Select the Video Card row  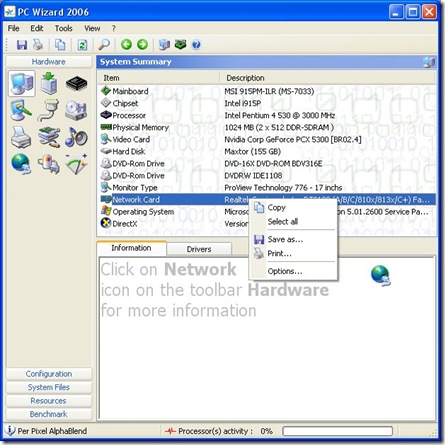(x=267, y=139)
